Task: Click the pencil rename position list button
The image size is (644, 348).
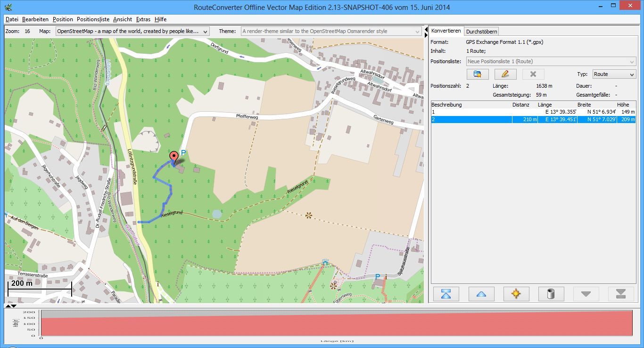Action: point(505,74)
